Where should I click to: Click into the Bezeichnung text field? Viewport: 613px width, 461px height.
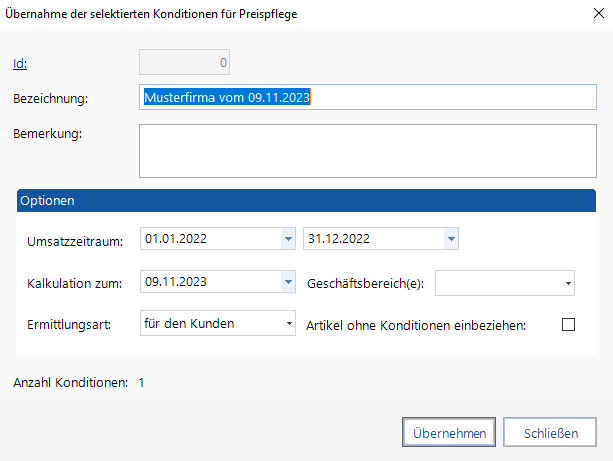tap(368, 98)
